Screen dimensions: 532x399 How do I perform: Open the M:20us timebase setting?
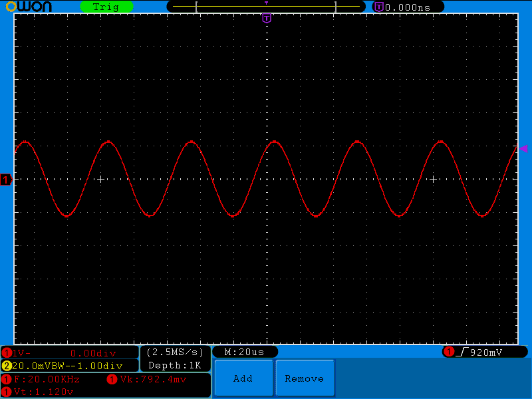(244, 352)
